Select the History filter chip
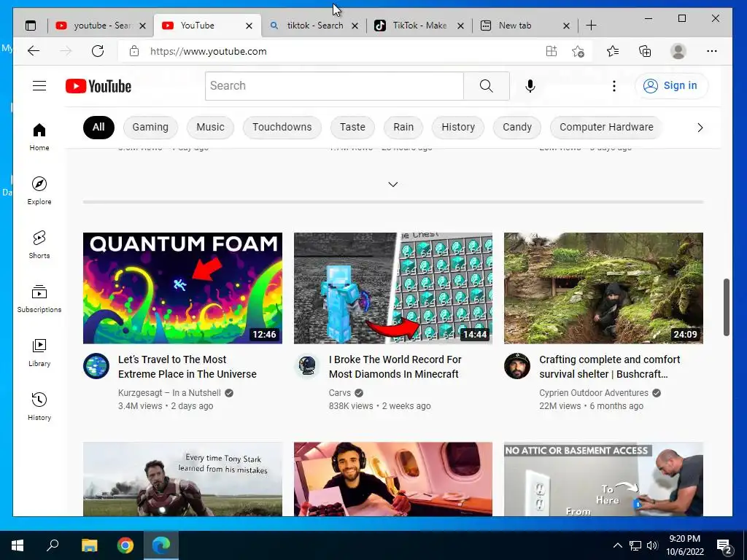Viewport: 747px width, 560px height. pyautogui.click(x=458, y=127)
